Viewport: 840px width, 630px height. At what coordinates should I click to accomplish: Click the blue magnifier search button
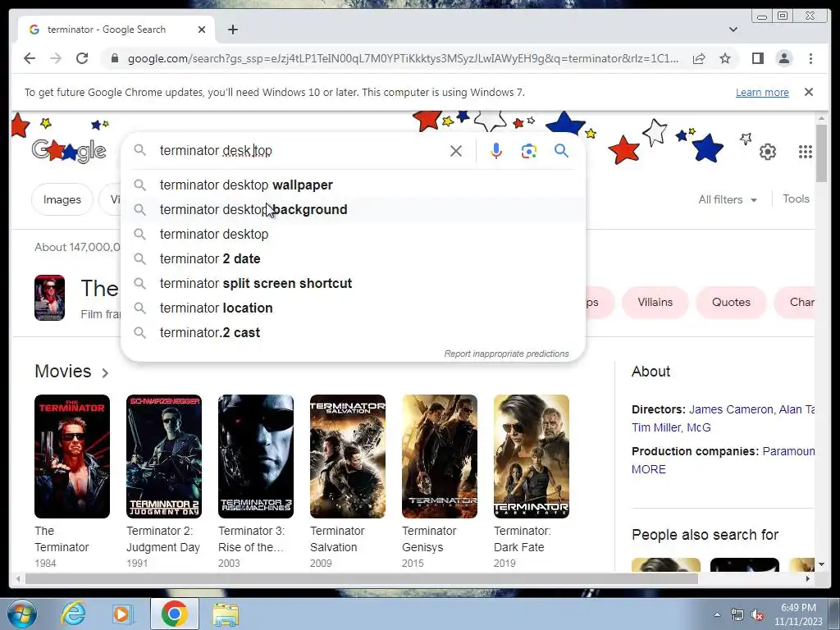[x=561, y=151]
